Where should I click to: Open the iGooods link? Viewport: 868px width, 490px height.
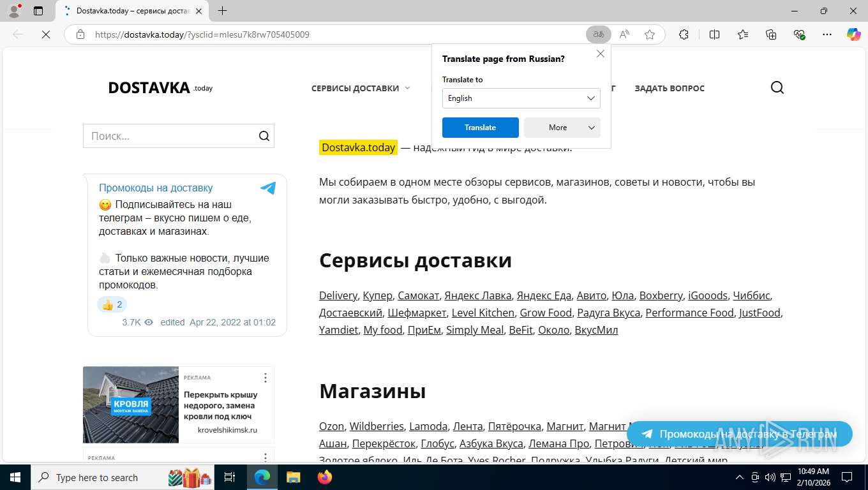coord(707,295)
